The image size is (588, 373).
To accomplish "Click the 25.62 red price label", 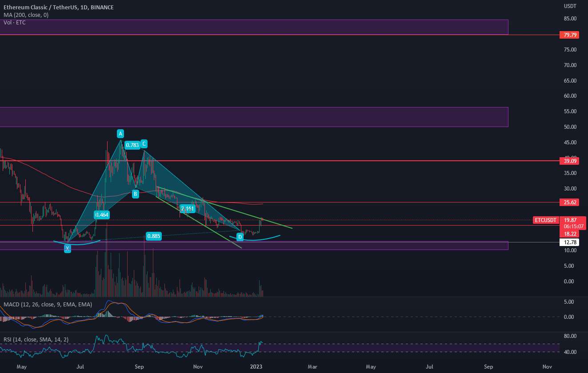I will 570,202.
